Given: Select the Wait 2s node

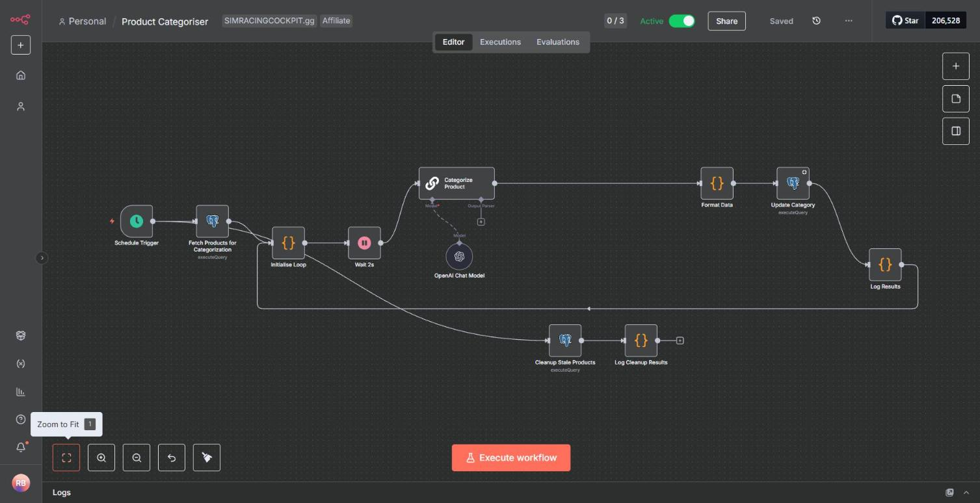Looking at the screenshot, I should click(364, 243).
